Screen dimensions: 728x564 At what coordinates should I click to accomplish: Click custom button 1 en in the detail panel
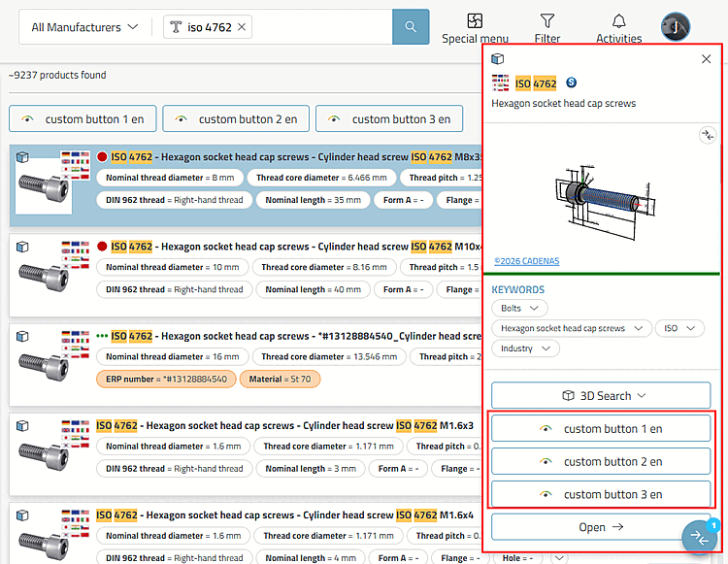(601, 428)
